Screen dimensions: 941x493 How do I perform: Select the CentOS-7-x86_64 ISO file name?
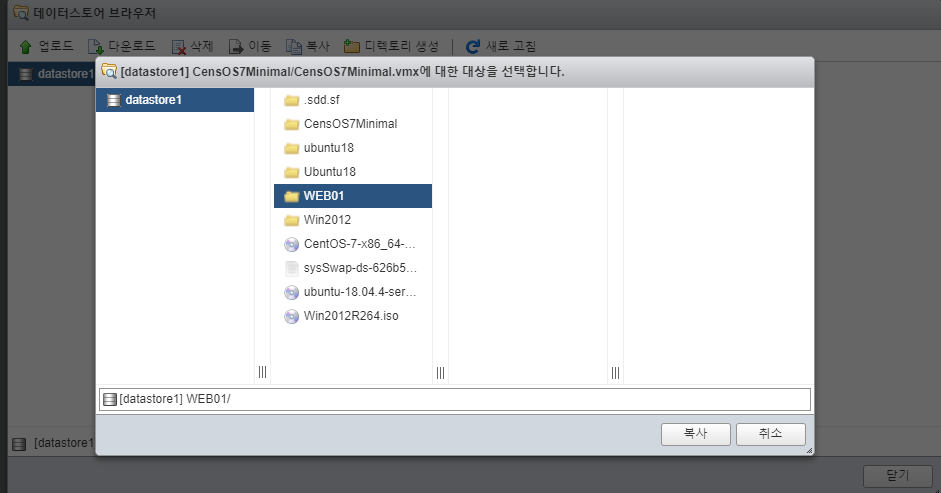(x=359, y=244)
